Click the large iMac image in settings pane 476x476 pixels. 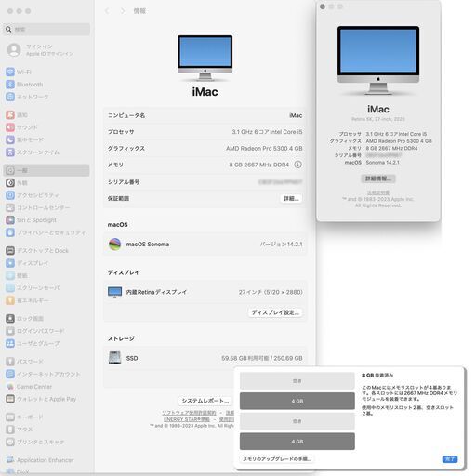tap(205, 58)
